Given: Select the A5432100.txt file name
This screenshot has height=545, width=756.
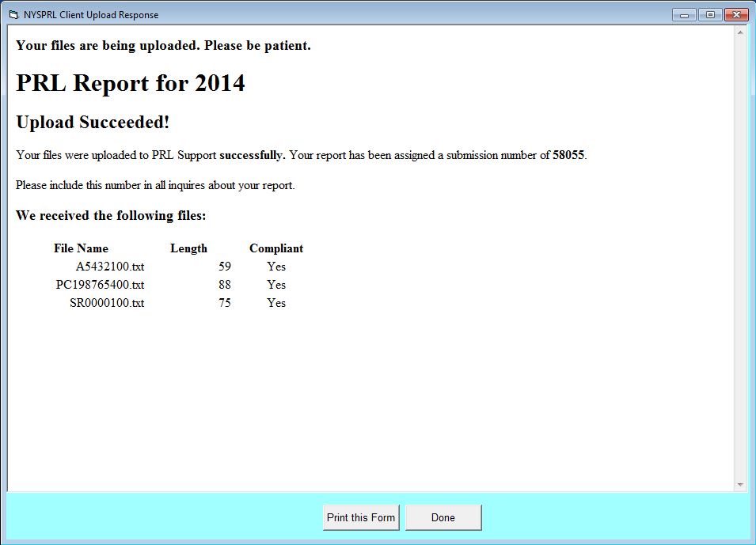Looking at the screenshot, I should click(110, 267).
